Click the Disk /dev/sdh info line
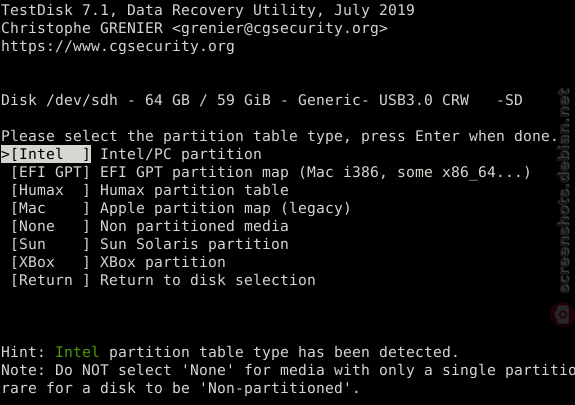The image size is (575, 405). coord(262,100)
